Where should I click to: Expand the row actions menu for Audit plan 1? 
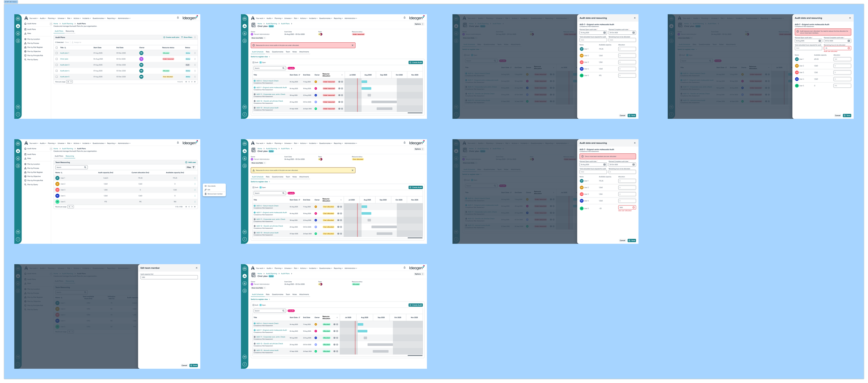195,53
